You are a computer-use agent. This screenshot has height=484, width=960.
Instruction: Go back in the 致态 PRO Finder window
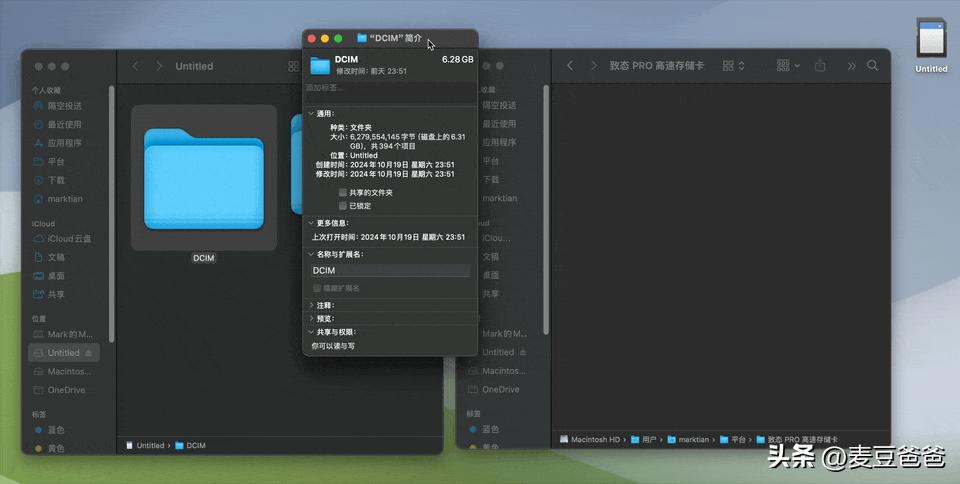coord(570,65)
